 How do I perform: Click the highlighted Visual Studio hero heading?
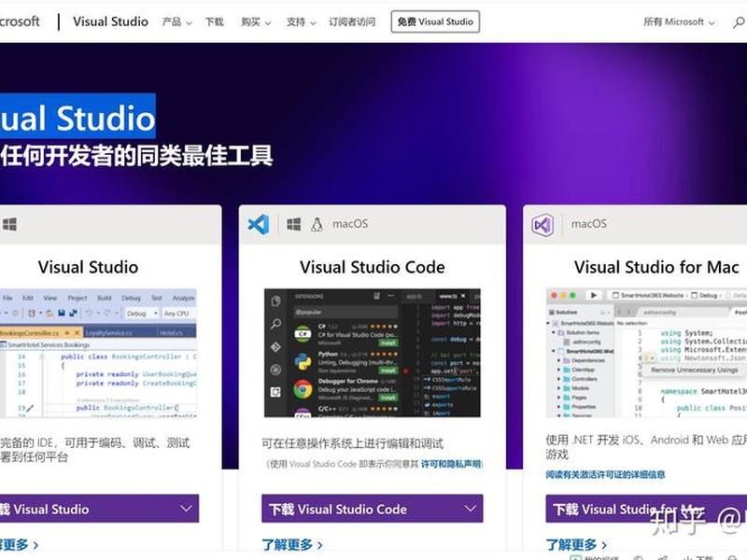78,118
